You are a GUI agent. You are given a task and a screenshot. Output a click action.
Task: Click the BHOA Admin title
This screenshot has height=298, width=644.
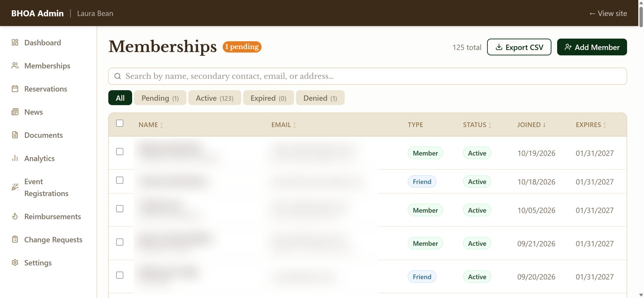coord(37,13)
